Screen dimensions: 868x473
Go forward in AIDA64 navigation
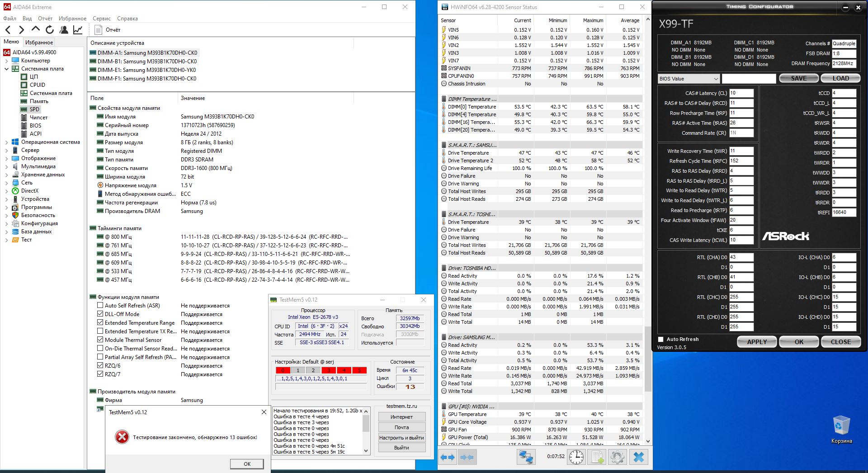(x=21, y=30)
